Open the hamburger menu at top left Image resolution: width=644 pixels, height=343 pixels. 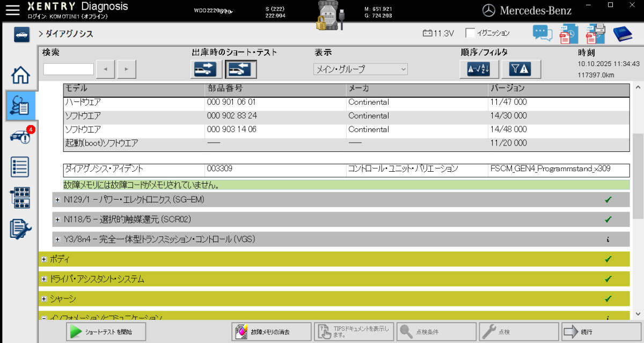coord(12,9)
